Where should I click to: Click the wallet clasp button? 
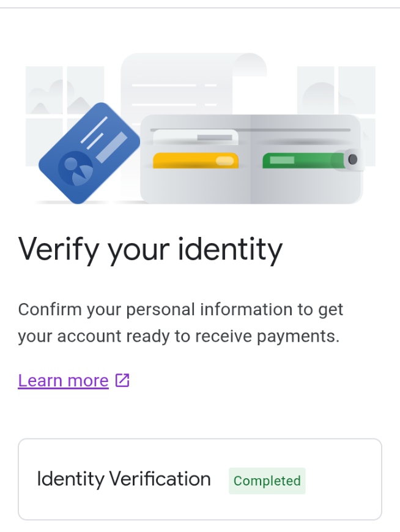(x=352, y=160)
